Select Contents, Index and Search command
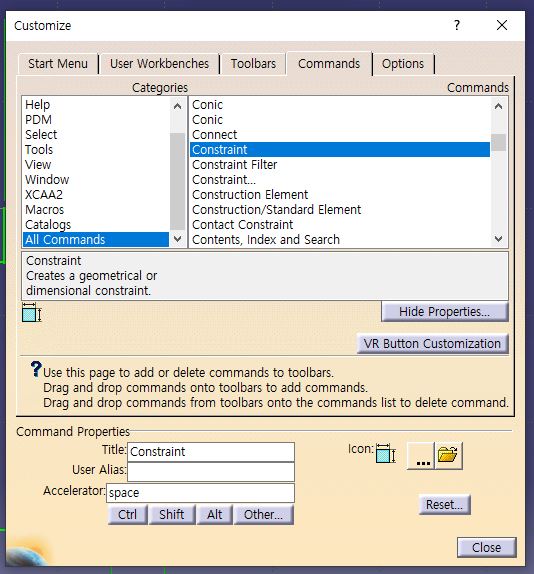The width and height of the screenshot is (534, 574). (x=340, y=240)
